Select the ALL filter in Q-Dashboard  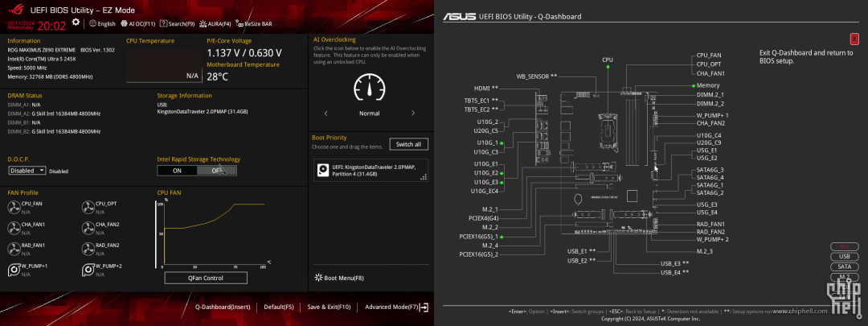tap(845, 247)
